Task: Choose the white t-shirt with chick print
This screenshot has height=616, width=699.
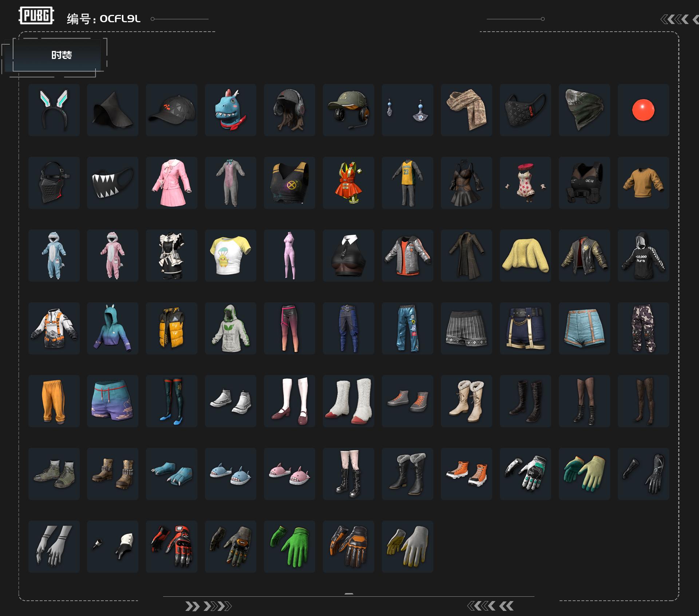Action: 230,255
